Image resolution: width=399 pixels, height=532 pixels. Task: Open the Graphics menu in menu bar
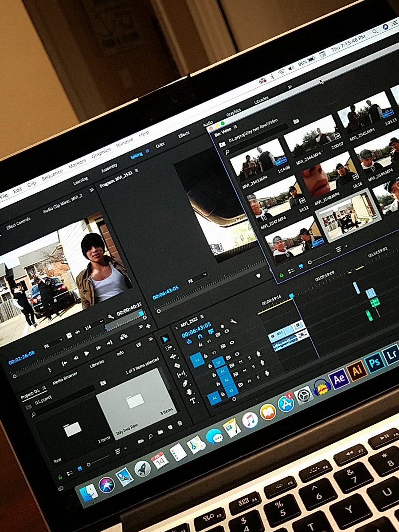(101, 153)
